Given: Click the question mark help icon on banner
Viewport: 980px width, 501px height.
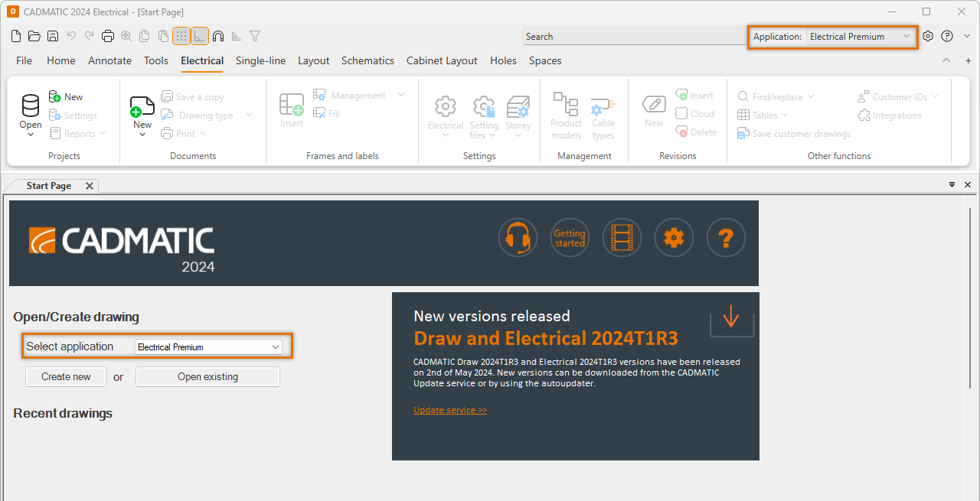Looking at the screenshot, I should pyautogui.click(x=725, y=238).
